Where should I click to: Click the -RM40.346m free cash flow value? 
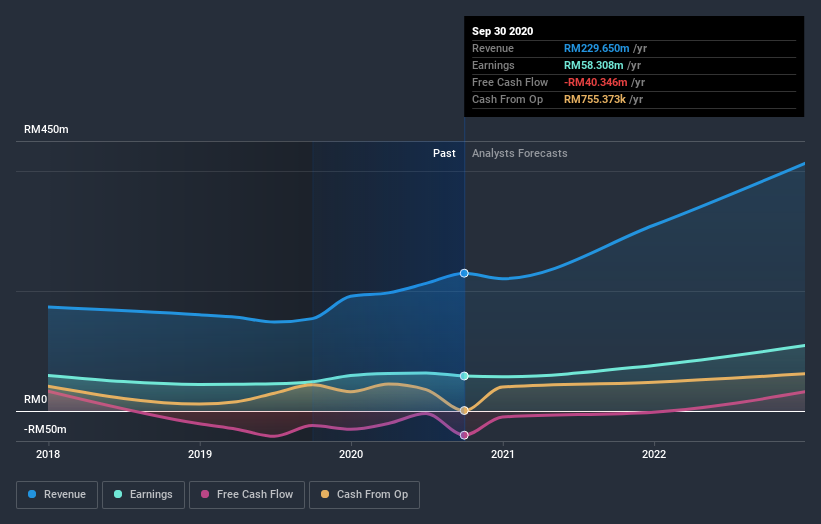coord(595,82)
